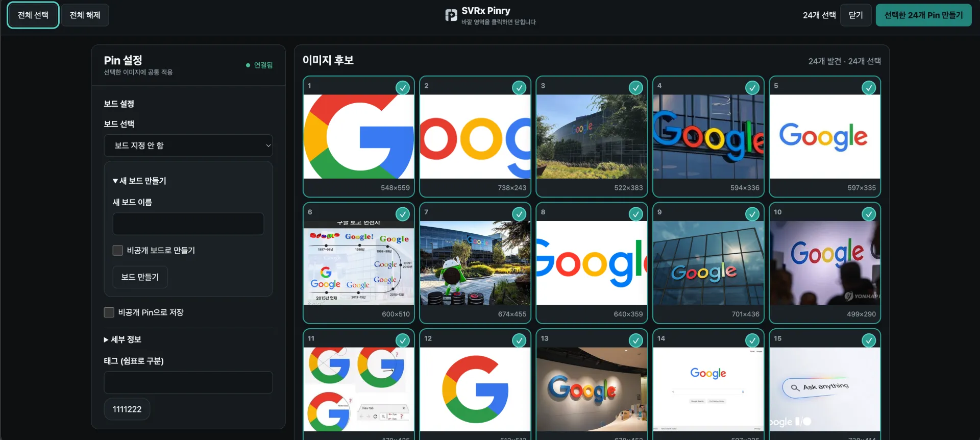Select the 1111222 tag chip
Screen dimensions: 980x440
[127, 409]
